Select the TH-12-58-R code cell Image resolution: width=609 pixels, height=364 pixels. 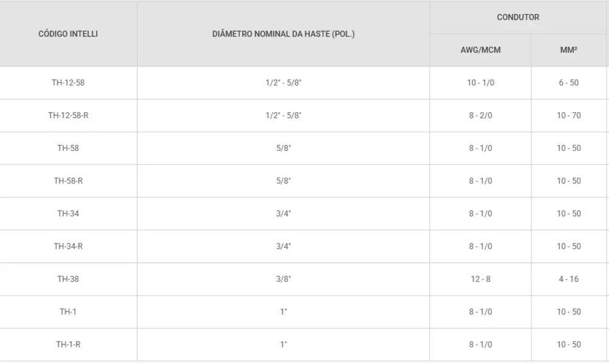pyautogui.click(x=68, y=116)
